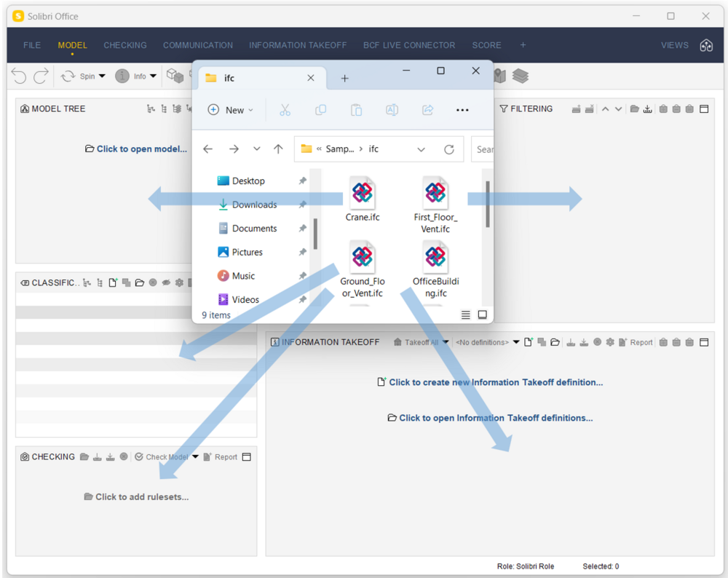Select the First_Floor_Vent.ifc file

(x=435, y=205)
